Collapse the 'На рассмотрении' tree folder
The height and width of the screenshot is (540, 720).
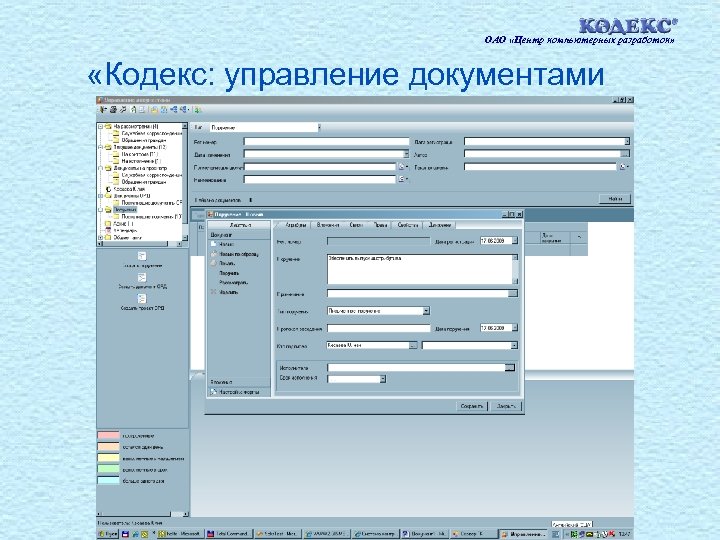(x=101, y=126)
